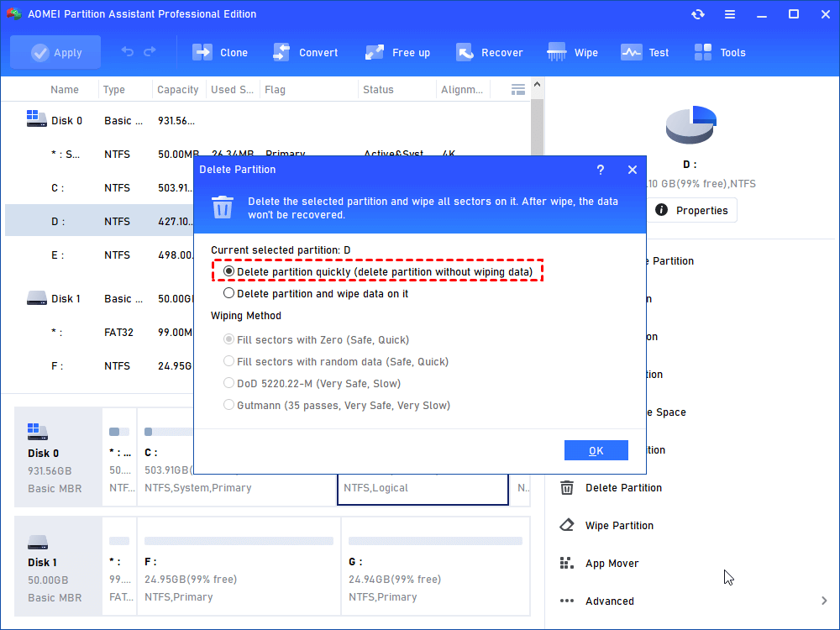Screen dimensions: 840x630
Task: Select the G: partition block in the disk map
Action: point(435,567)
